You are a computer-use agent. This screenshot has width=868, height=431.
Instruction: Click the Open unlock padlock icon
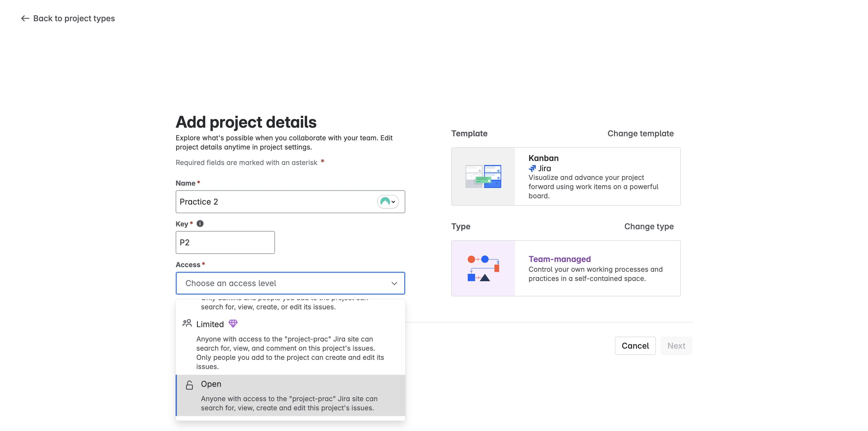[x=189, y=385]
